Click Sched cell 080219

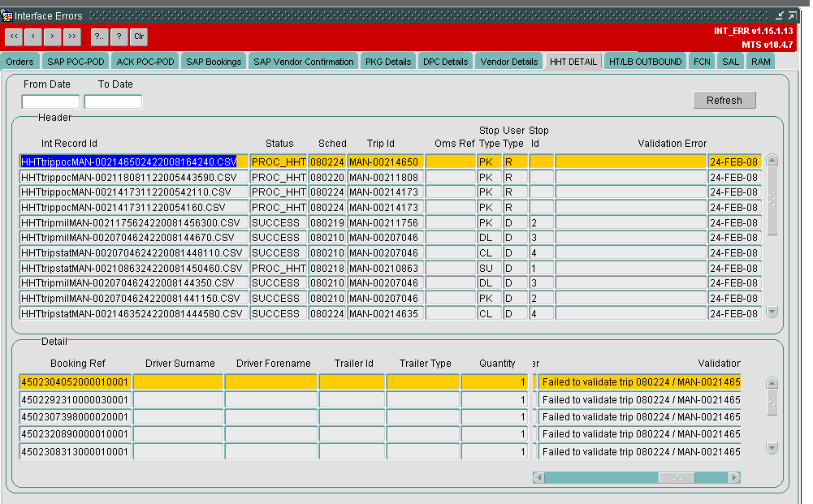327,222
